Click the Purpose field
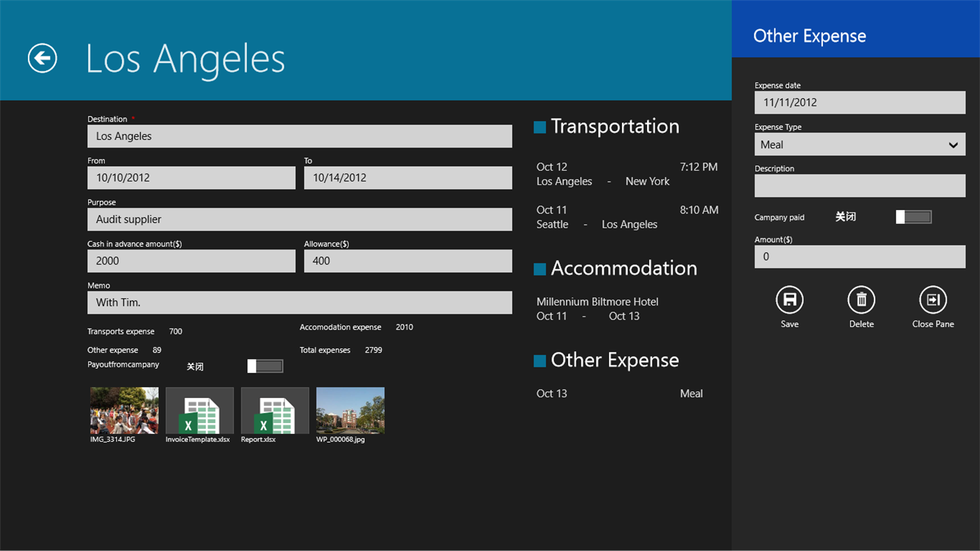The image size is (980, 551). pos(299,219)
